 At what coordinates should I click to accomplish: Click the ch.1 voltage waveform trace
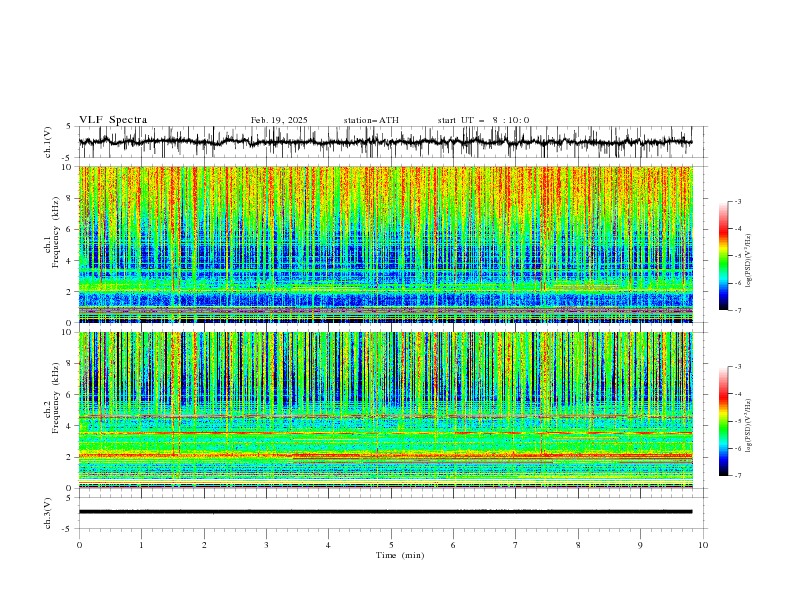click(385, 142)
